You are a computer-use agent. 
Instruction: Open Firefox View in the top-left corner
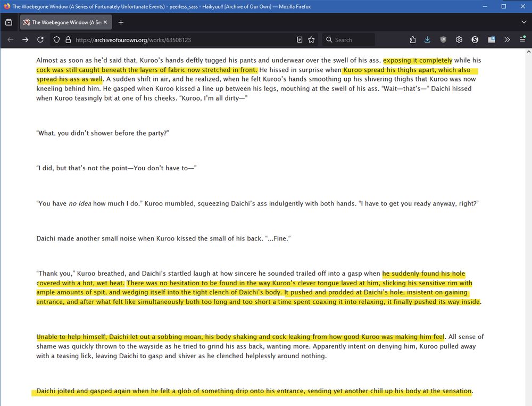[8, 22]
